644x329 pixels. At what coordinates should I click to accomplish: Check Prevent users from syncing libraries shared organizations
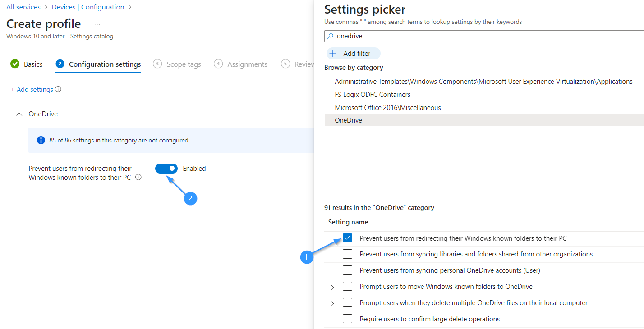(x=347, y=254)
